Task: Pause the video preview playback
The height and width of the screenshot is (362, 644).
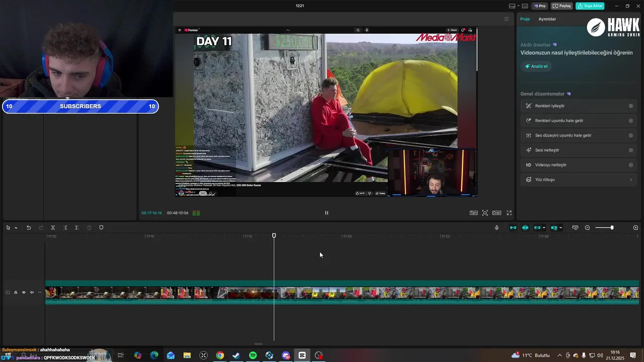Action: [x=327, y=213]
